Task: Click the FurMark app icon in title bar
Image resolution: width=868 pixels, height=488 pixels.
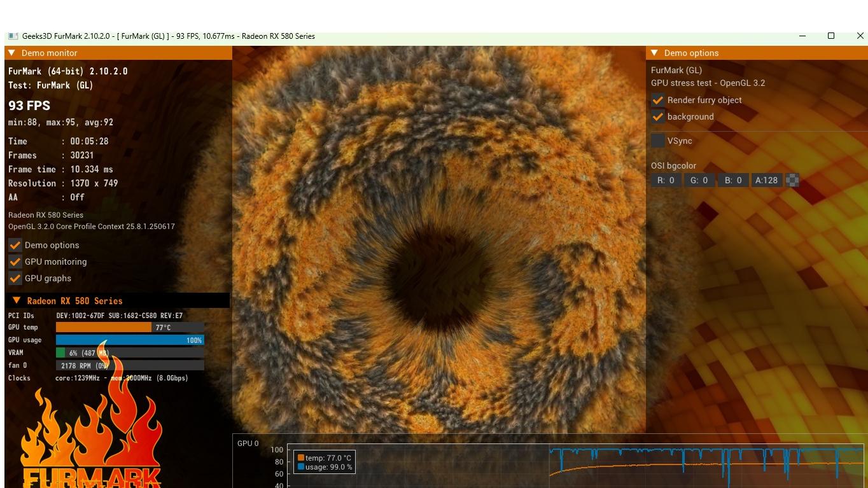Action: click(x=13, y=36)
